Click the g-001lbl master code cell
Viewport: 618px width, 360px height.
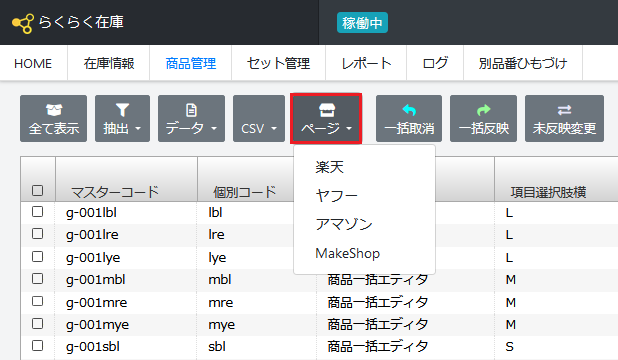pos(91,213)
